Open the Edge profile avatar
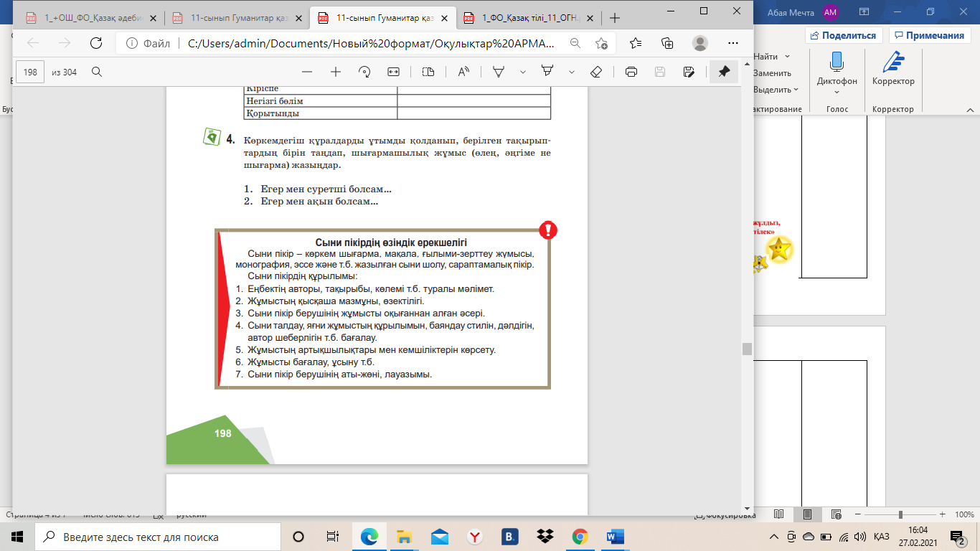 tap(700, 43)
